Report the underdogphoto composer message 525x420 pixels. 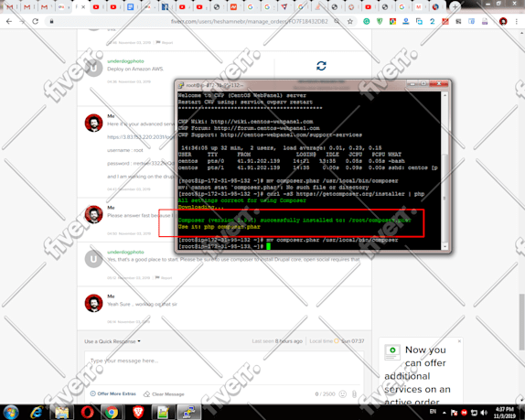(x=164, y=277)
